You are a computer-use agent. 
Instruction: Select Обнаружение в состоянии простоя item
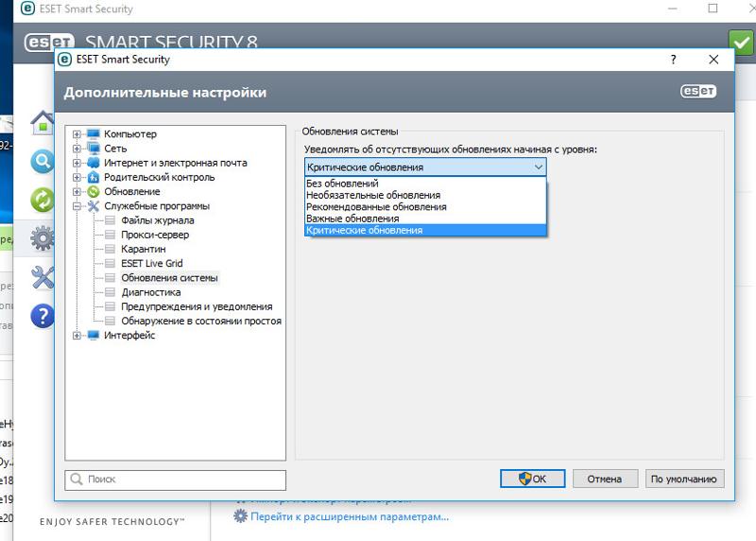(201, 321)
